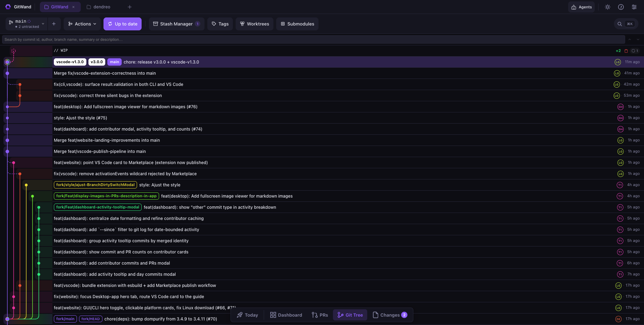Open Submodules view

click(x=297, y=24)
